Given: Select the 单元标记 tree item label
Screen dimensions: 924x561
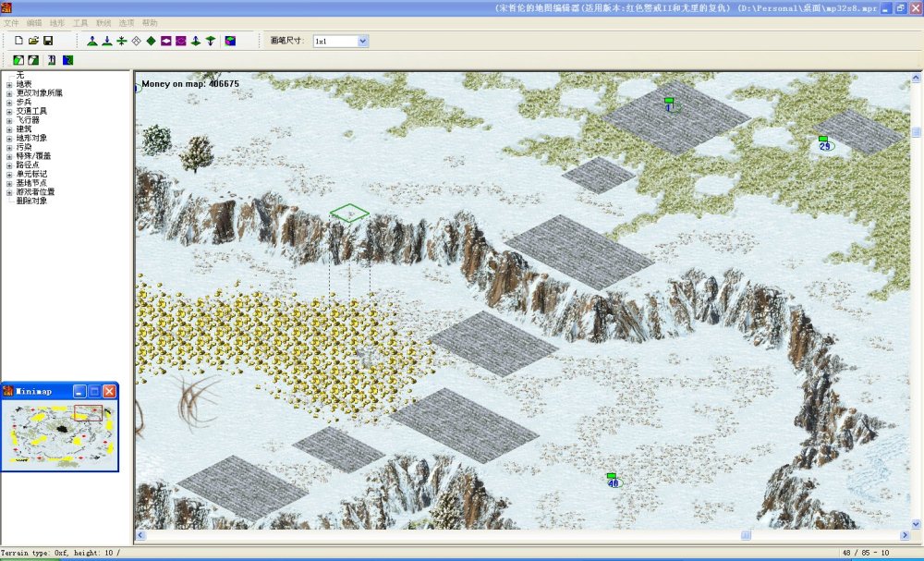Looking at the screenshot, I should [31, 175].
